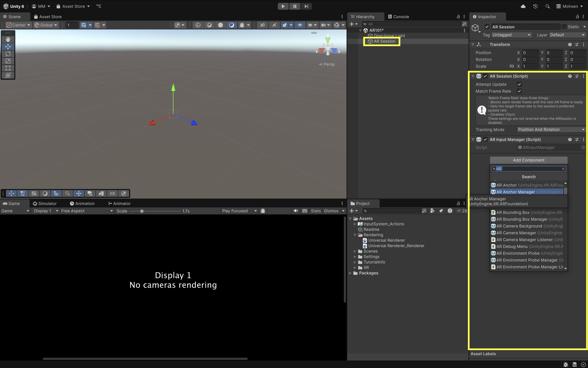
Task: Open Unity Cloud icon
Action: click(x=523, y=6)
